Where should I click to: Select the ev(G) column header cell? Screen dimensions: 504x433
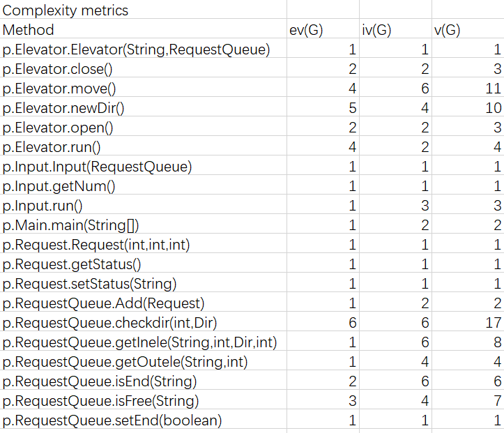tap(306, 30)
